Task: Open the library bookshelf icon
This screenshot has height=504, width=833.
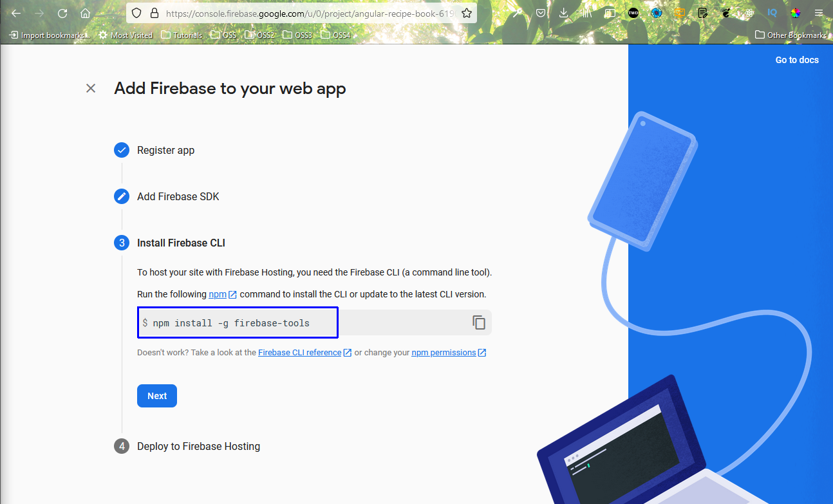Action: (x=586, y=13)
